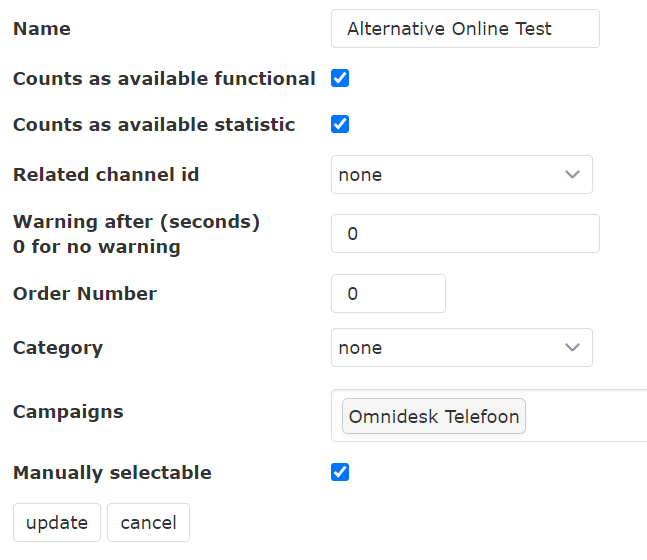Viewport: 647px width, 560px height.
Task: Click the Related channel id label
Action: click(106, 175)
